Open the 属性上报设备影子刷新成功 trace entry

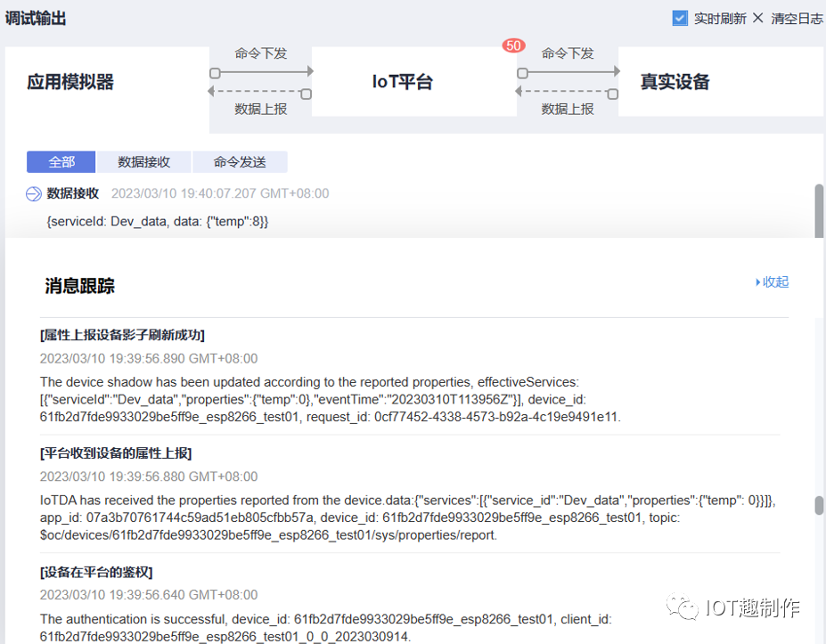(x=122, y=335)
